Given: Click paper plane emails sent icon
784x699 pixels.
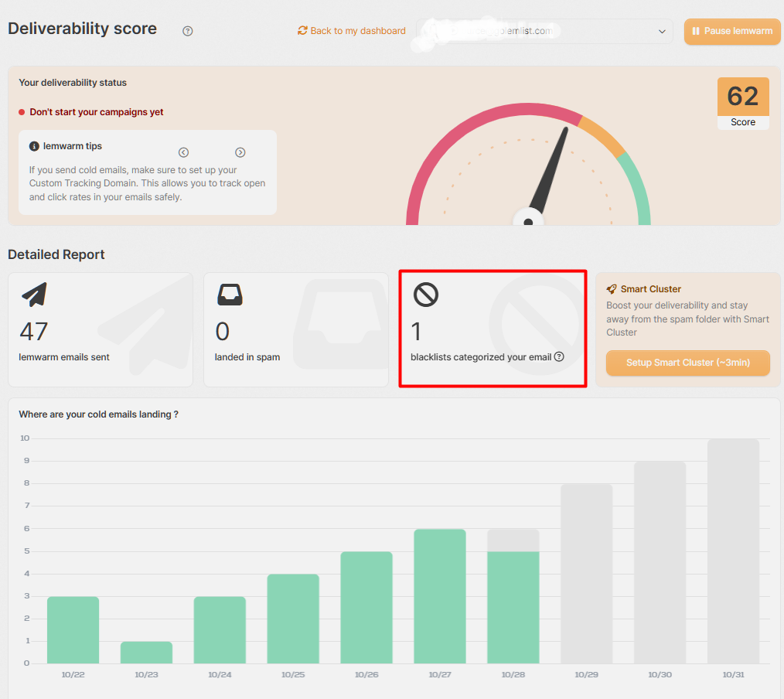Looking at the screenshot, I should 34,295.
